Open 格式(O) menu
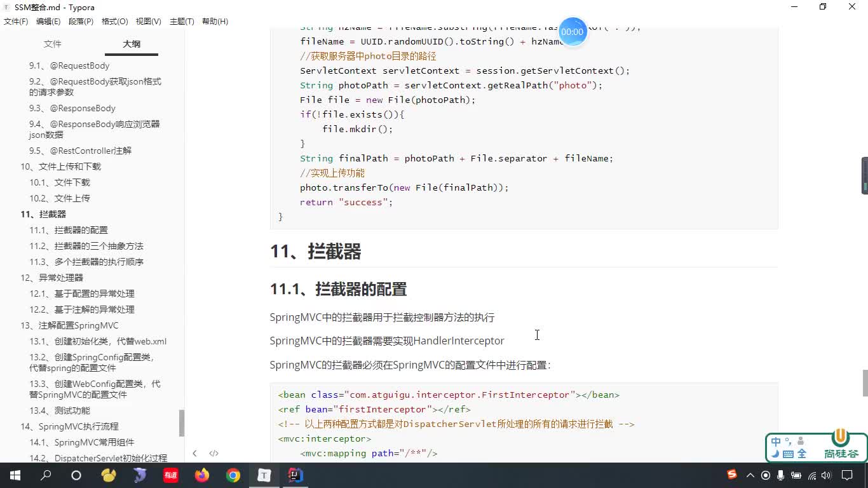 click(114, 21)
